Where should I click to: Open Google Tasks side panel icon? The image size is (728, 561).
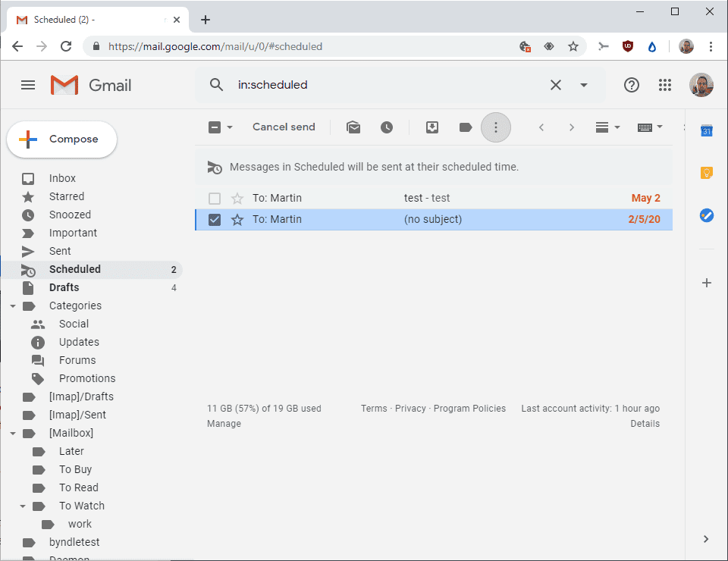coord(707,215)
